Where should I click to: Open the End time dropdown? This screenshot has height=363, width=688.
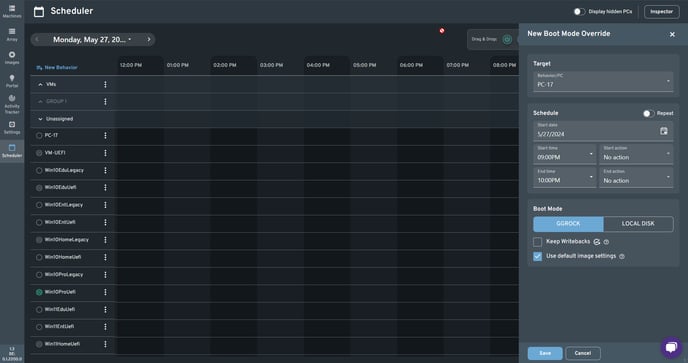564,177
